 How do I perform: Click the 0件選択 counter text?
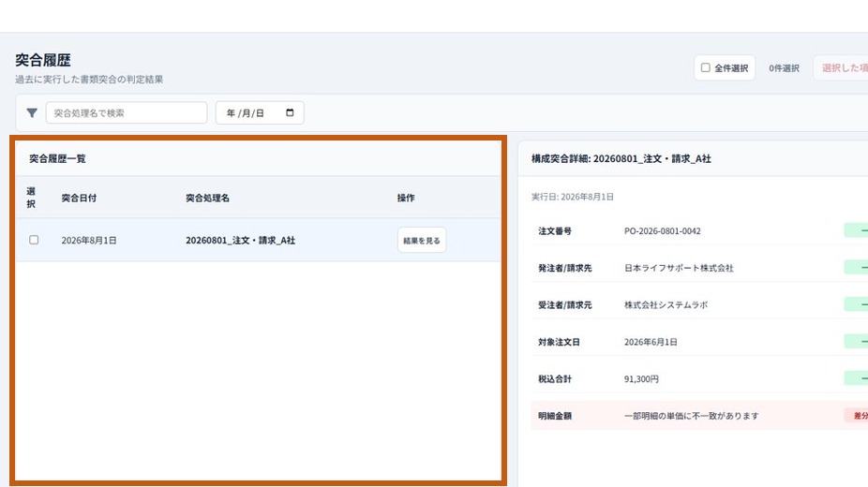coord(784,68)
